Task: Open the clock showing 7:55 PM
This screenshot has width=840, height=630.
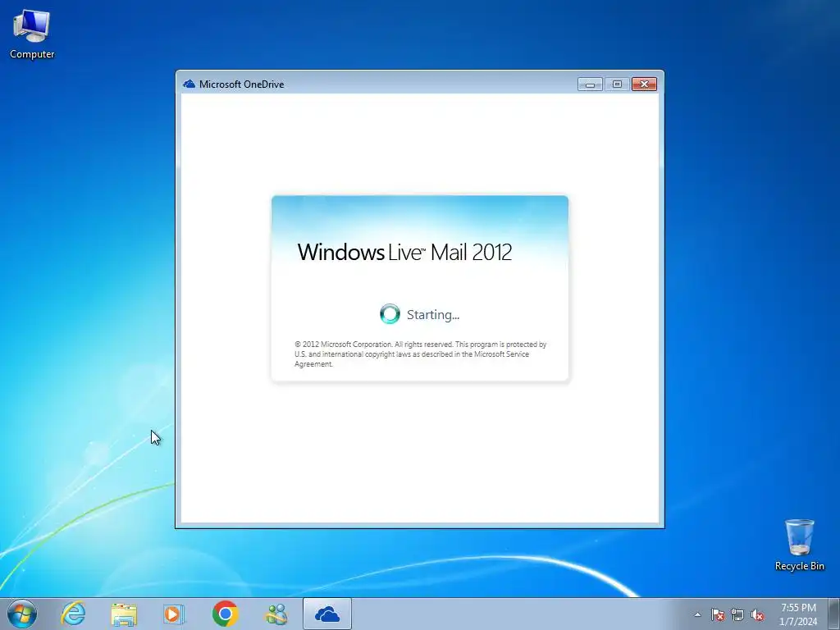Action: (798, 614)
